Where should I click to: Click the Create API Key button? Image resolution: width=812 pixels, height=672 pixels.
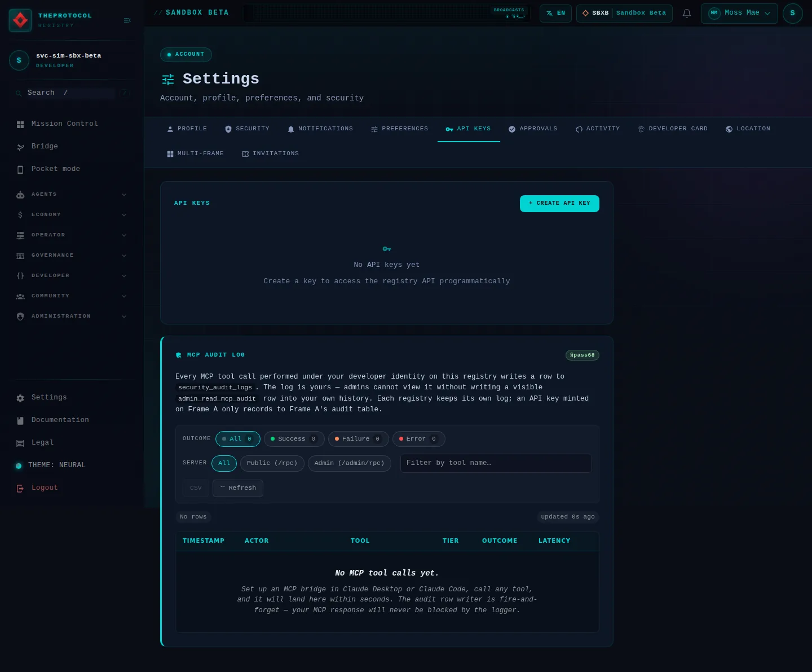pos(559,204)
